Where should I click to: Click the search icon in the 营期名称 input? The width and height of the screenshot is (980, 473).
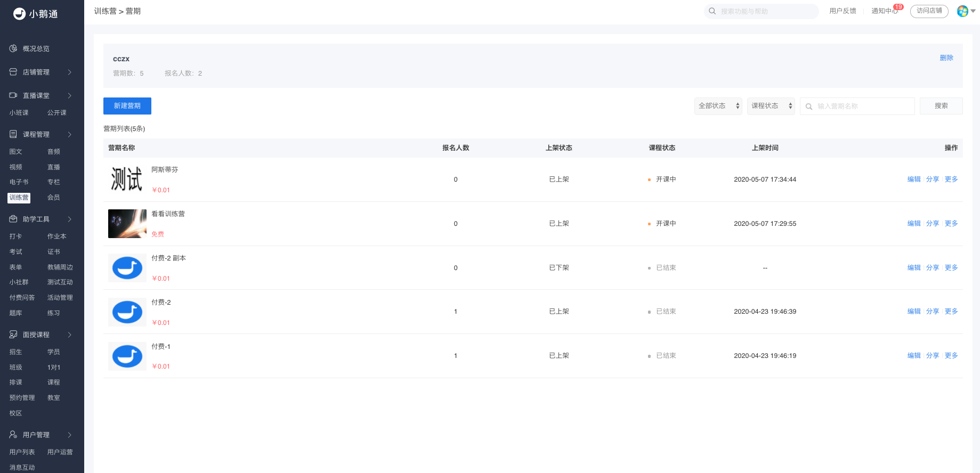pyautogui.click(x=809, y=107)
